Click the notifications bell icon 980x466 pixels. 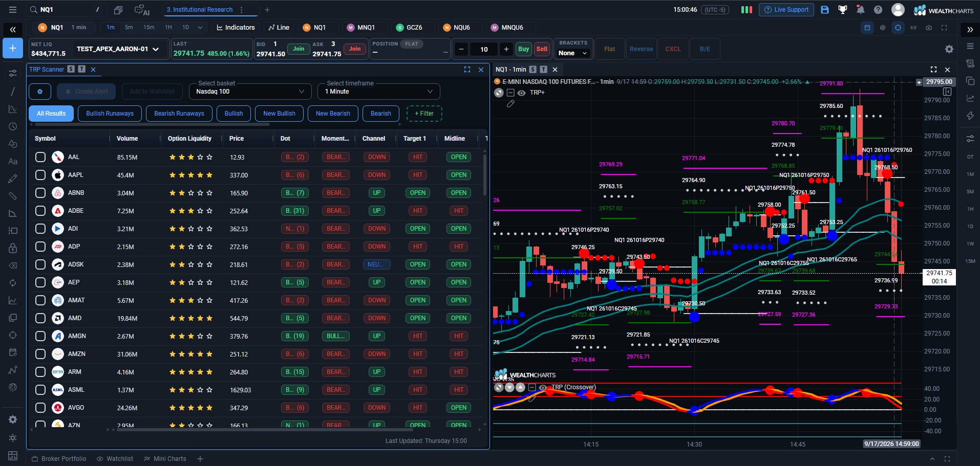pyautogui.click(x=860, y=10)
